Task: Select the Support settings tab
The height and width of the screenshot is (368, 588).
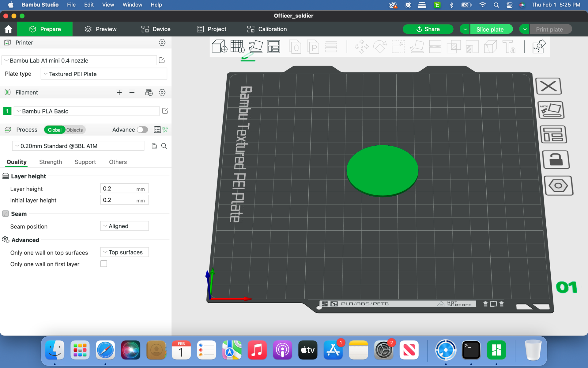Action: click(x=85, y=162)
